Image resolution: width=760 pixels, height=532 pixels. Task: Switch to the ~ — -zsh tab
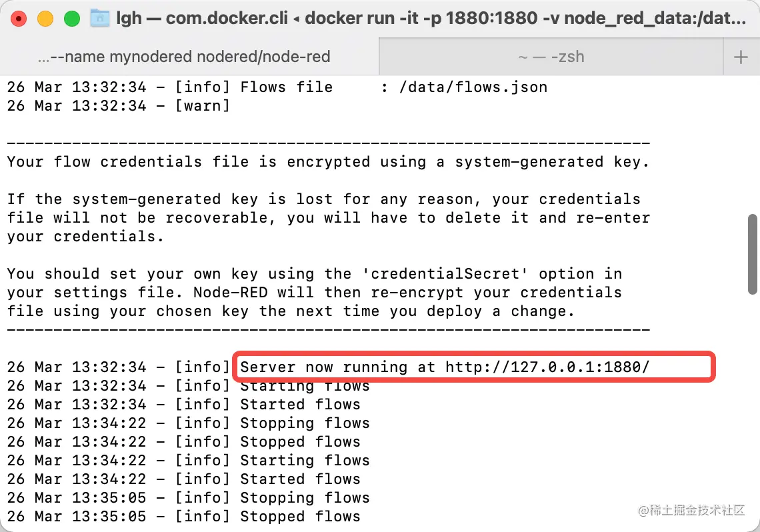click(x=551, y=57)
